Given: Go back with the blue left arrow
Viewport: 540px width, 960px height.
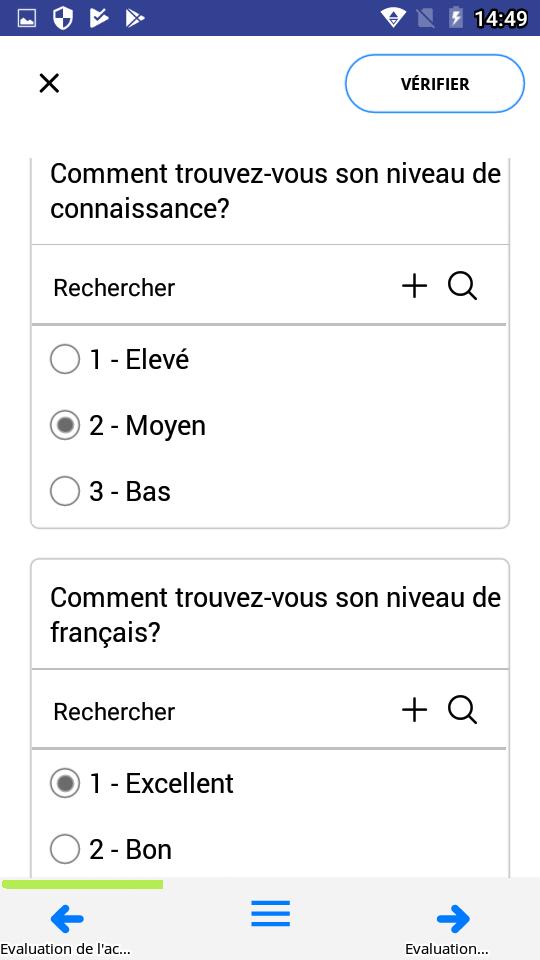Looking at the screenshot, I should coord(67,918).
